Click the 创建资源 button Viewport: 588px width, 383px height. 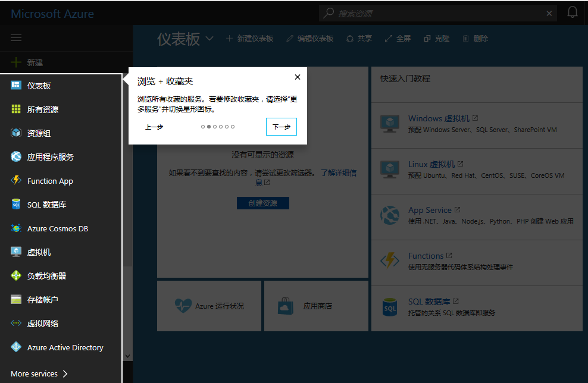point(262,203)
